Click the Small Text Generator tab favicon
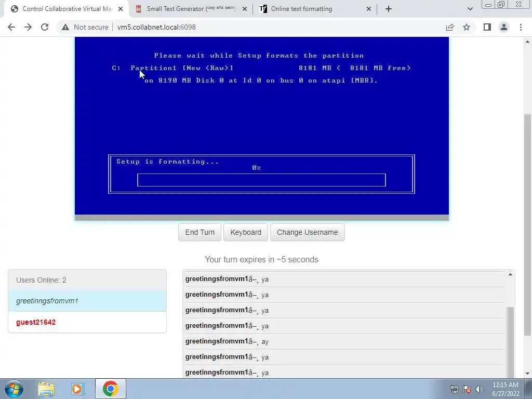532x399 pixels. pos(138,9)
